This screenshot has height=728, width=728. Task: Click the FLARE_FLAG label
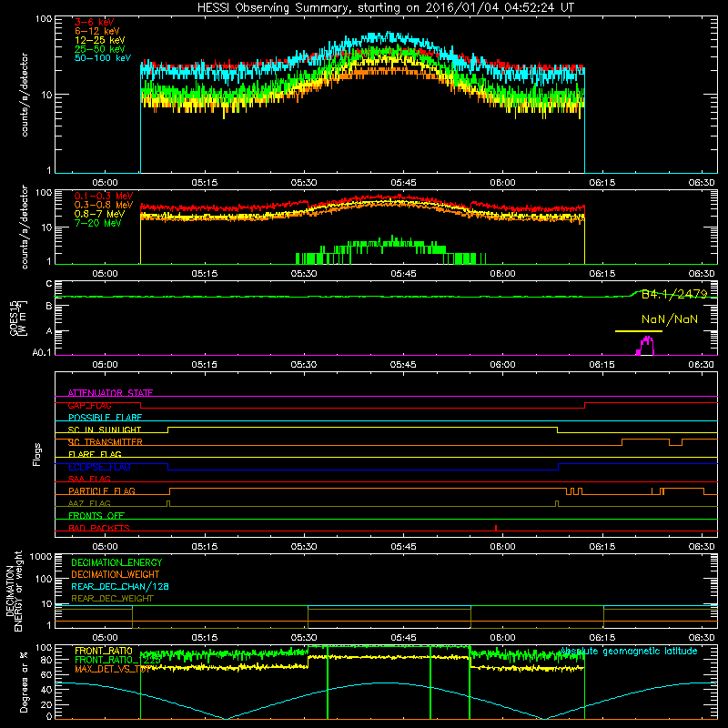(95, 454)
